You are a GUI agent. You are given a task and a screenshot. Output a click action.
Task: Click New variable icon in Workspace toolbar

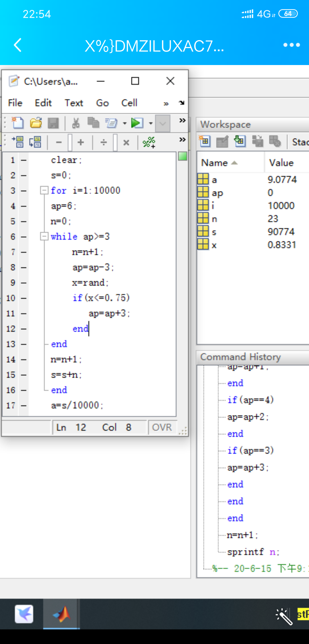(x=205, y=141)
